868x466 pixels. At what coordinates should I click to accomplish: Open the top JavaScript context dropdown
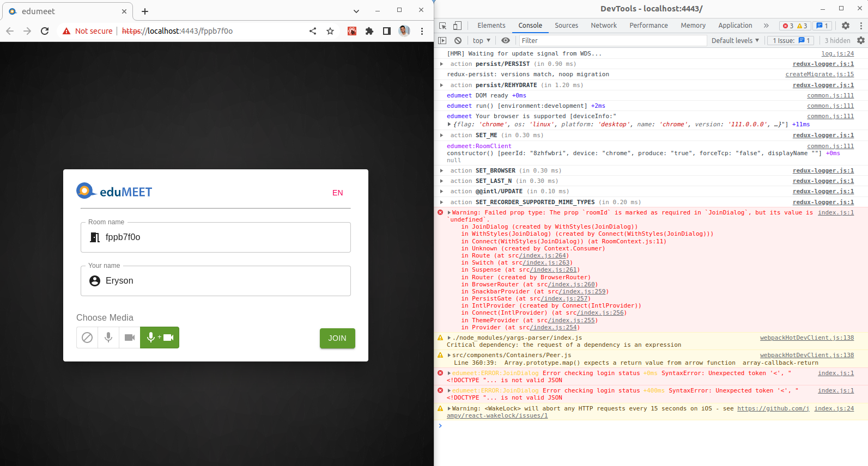[482, 40]
